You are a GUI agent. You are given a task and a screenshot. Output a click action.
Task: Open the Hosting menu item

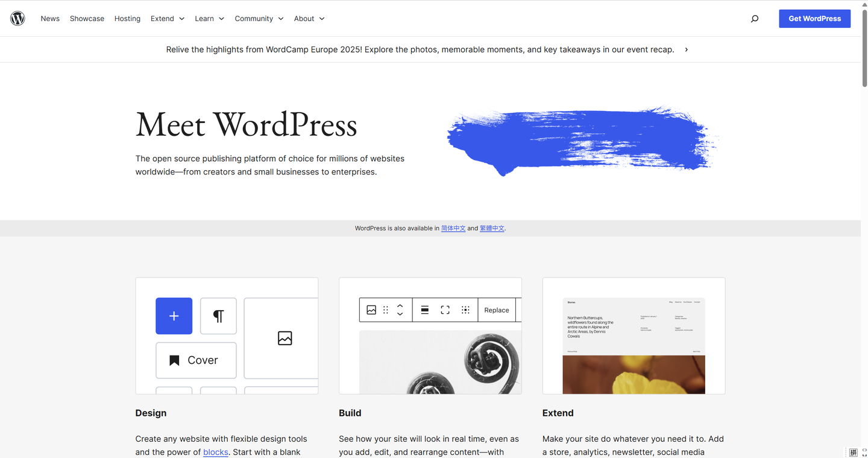pos(127,19)
